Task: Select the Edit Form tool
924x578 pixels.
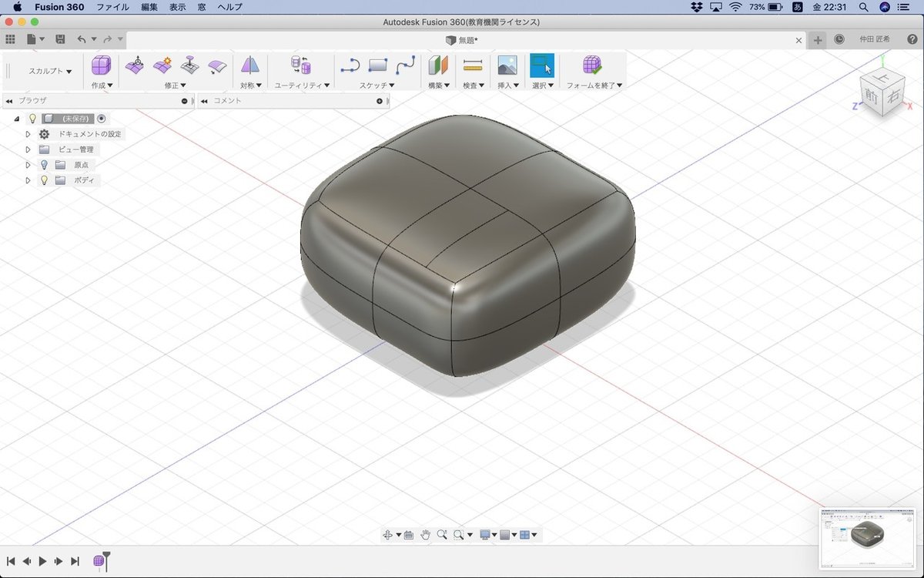Action: (135, 66)
